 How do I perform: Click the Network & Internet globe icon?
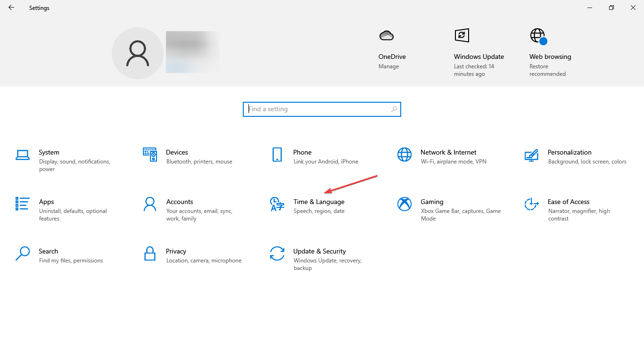(405, 155)
